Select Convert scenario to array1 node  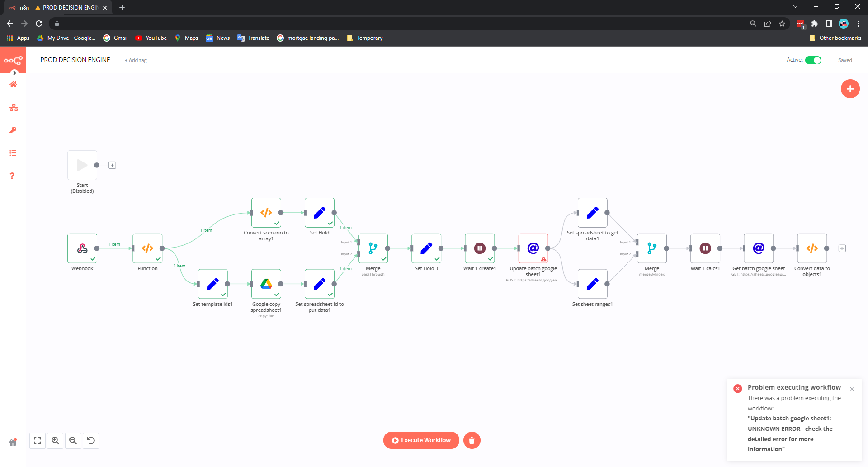[266, 212]
